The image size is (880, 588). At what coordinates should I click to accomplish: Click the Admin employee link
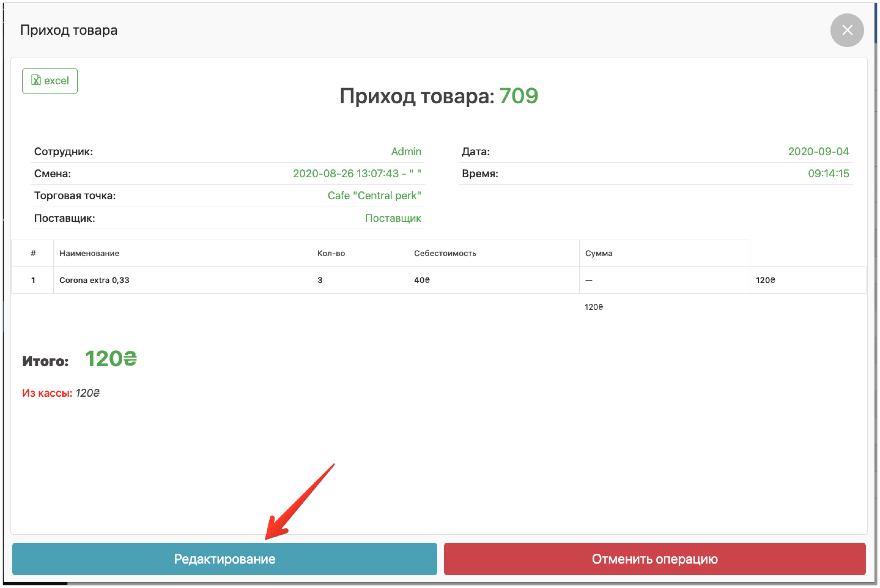[x=406, y=152]
